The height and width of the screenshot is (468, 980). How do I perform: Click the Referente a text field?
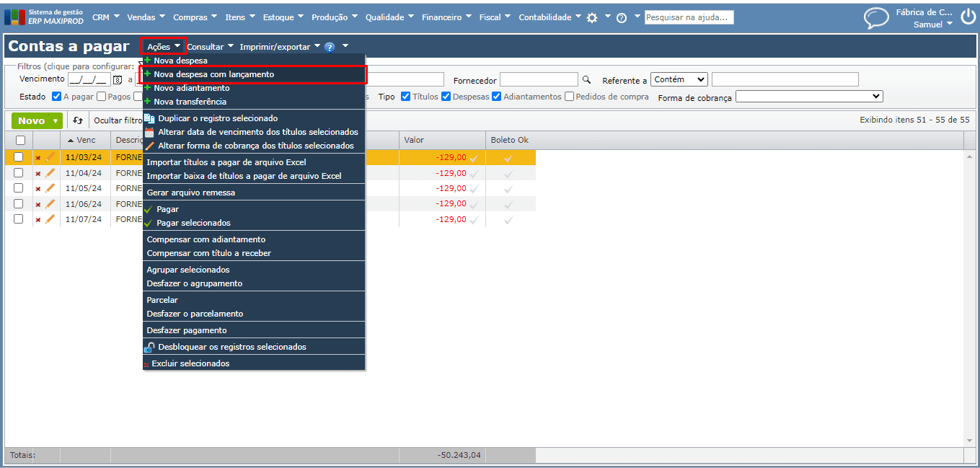tap(785, 79)
